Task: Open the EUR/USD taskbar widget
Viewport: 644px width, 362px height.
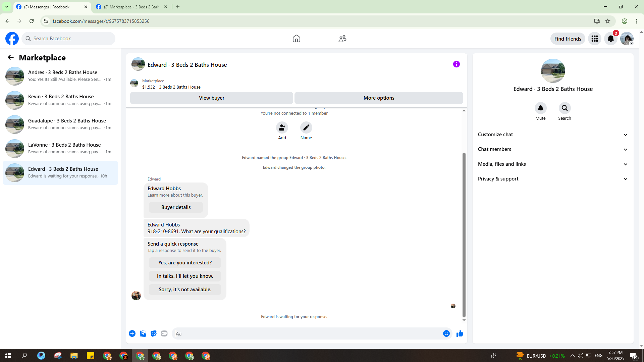Action: click(x=540, y=356)
